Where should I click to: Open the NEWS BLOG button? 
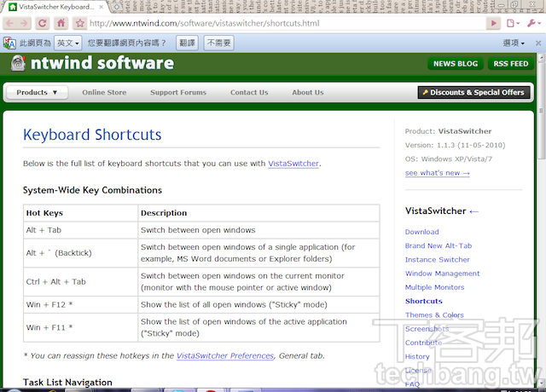point(456,64)
